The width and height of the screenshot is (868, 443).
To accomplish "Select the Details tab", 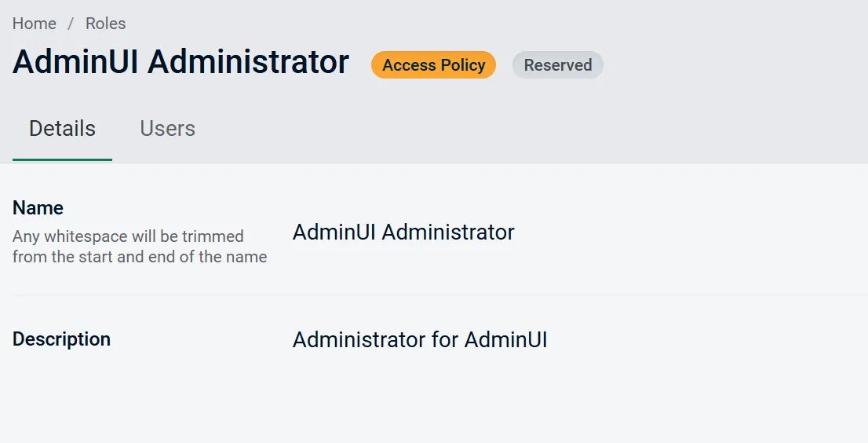I will pyautogui.click(x=62, y=129).
